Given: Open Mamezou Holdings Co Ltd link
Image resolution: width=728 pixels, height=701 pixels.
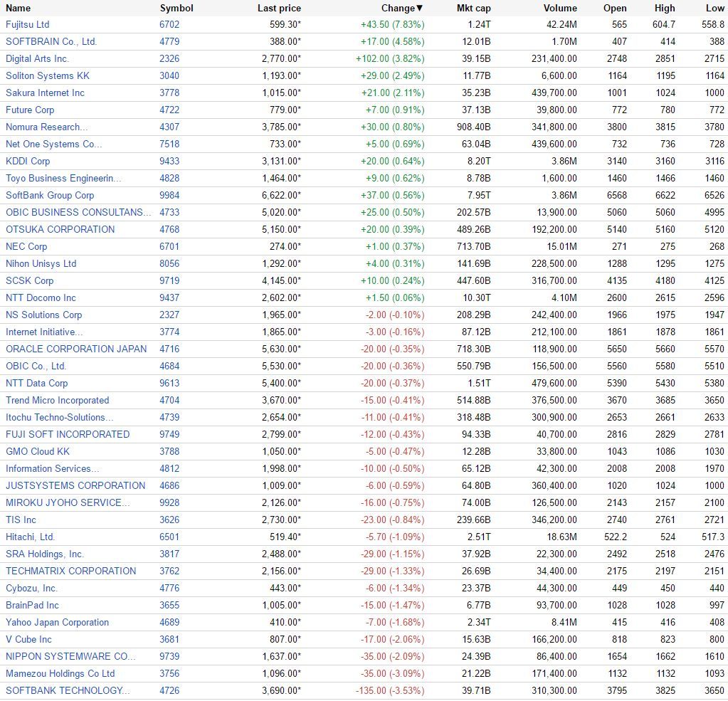Looking at the screenshot, I should click(60, 674).
